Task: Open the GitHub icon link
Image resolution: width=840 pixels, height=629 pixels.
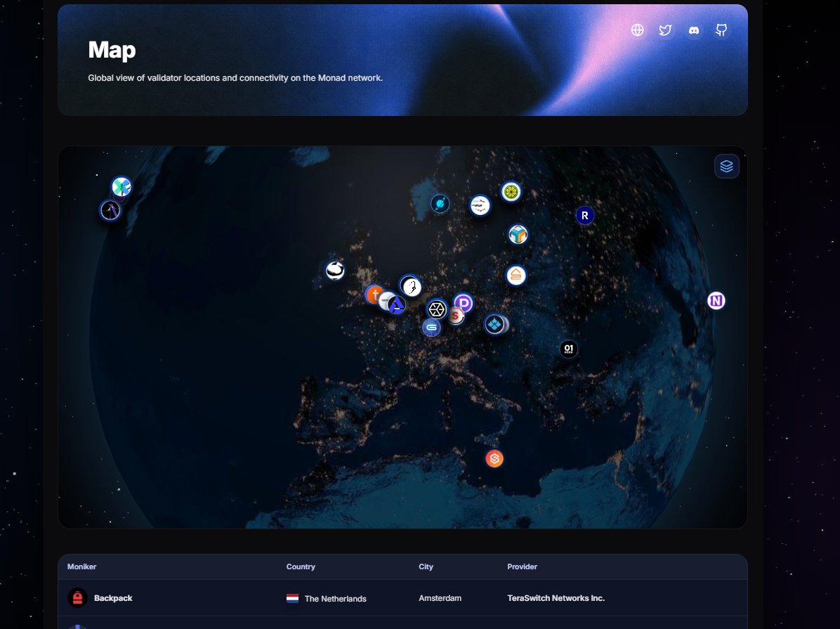Action: click(721, 30)
